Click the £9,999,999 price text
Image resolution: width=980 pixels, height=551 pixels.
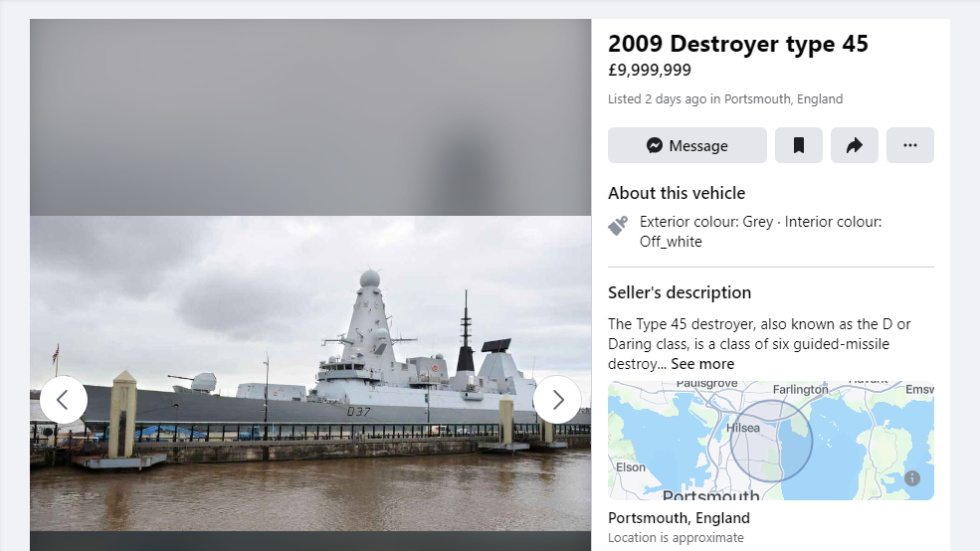tap(650, 70)
